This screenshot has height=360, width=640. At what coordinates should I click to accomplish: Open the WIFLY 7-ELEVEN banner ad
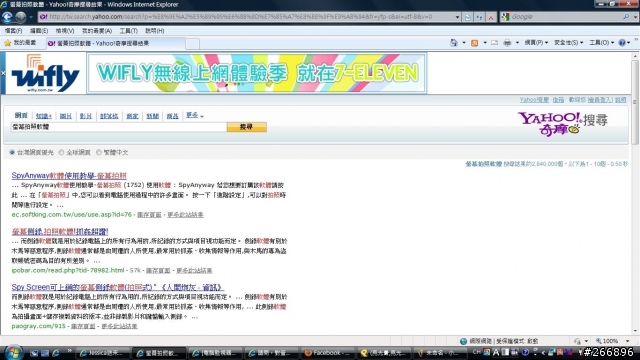tap(257, 73)
